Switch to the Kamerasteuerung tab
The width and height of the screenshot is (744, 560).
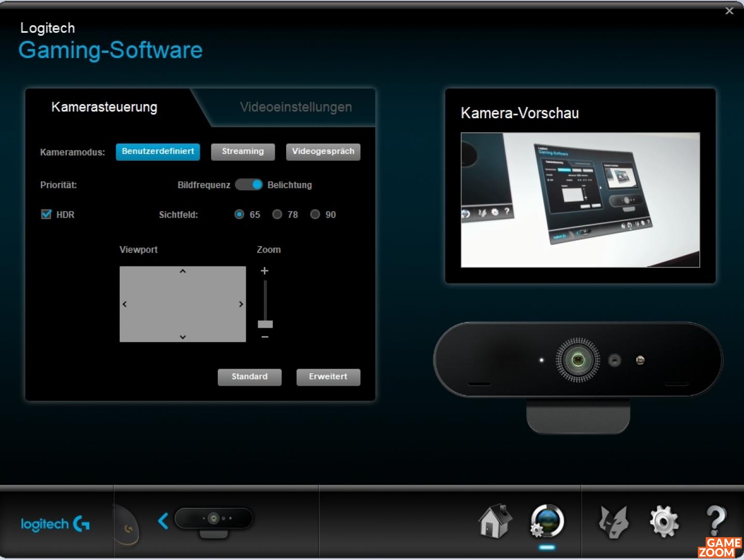pyautogui.click(x=104, y=107)
